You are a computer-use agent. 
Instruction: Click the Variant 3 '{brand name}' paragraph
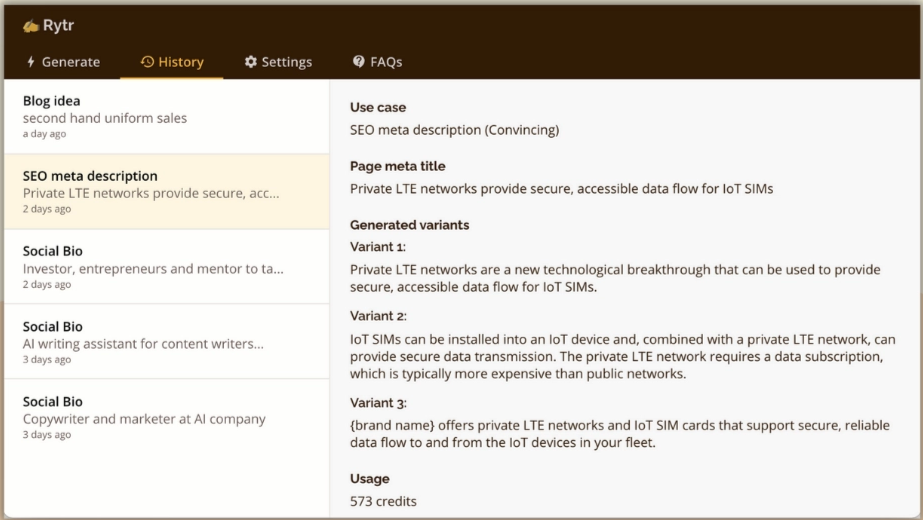point(620,433)
